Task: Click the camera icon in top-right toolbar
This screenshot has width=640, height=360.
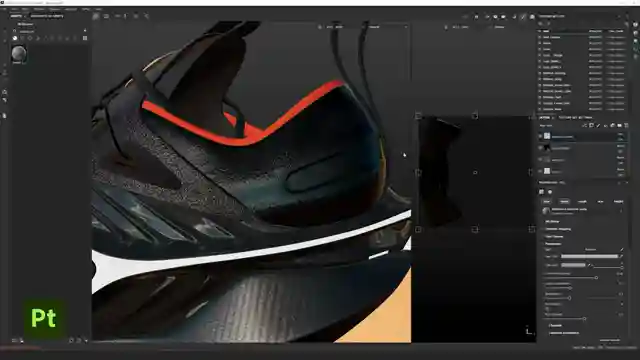Action: pyautogui.click(x=503, y=17)
